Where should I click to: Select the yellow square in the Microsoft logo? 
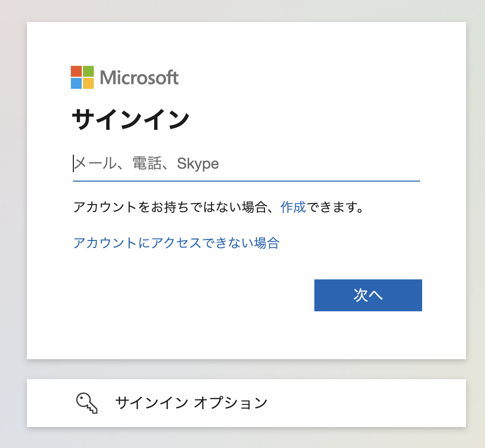pyautogui.click(x=89, y=83)
